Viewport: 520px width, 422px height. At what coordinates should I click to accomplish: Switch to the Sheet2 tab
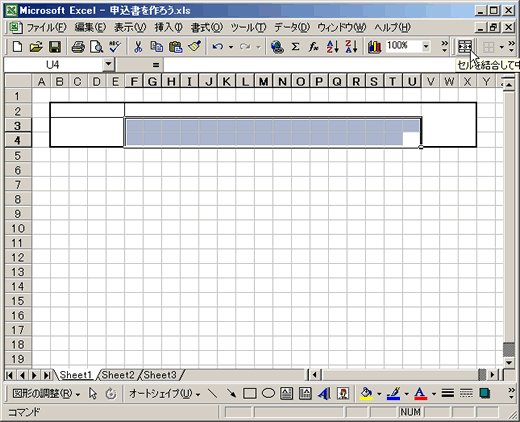pyautogui.click(x=118, y=375)
